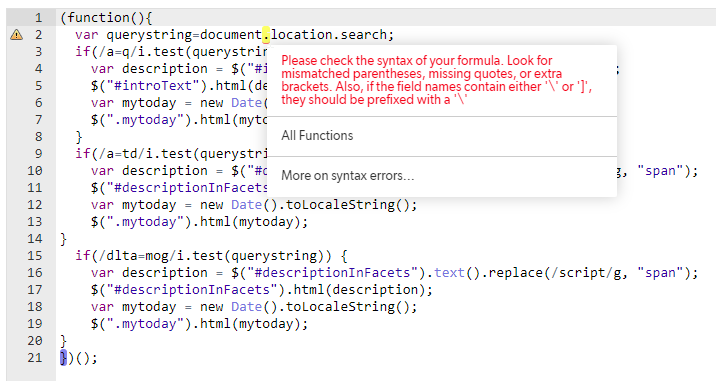This screenshot has height=381, width=716.
Task: Click line number 9 in gutter
Action: click(x=38, y=154)
